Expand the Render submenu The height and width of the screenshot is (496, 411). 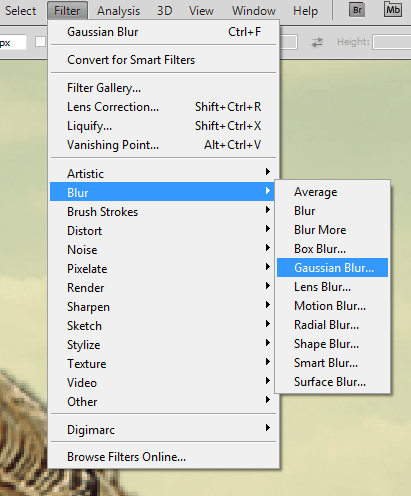coord(163,288)
